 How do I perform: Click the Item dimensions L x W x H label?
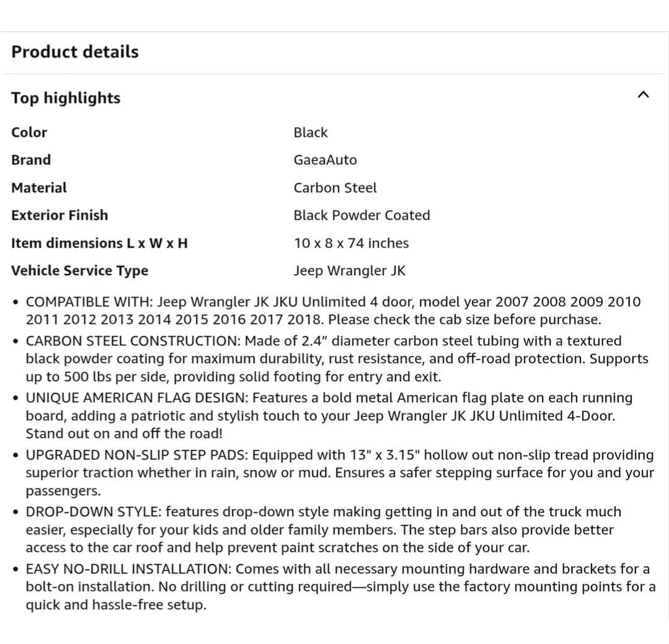[99, 243]
